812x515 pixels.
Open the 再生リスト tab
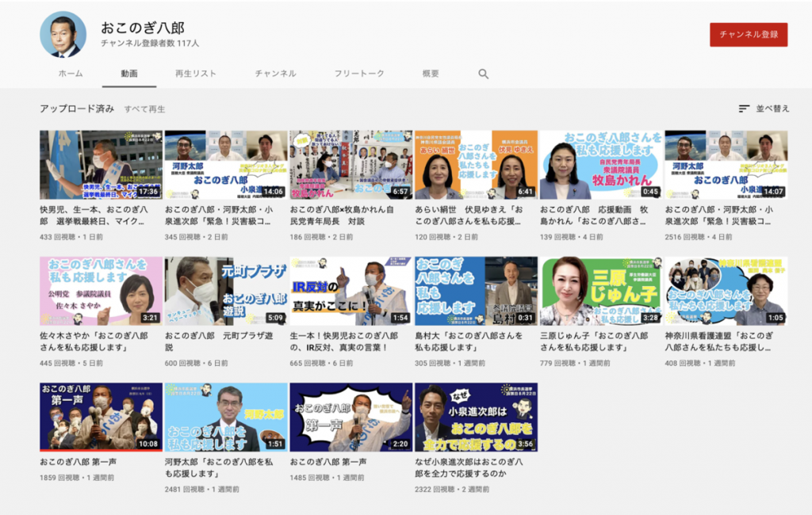coord(196,74)
